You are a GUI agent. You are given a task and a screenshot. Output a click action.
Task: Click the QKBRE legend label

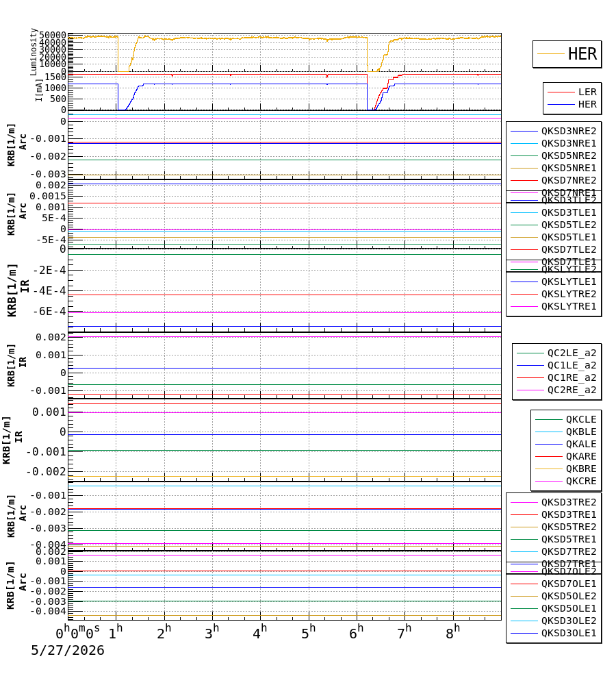pyautogui.click(x=581, y=469)
